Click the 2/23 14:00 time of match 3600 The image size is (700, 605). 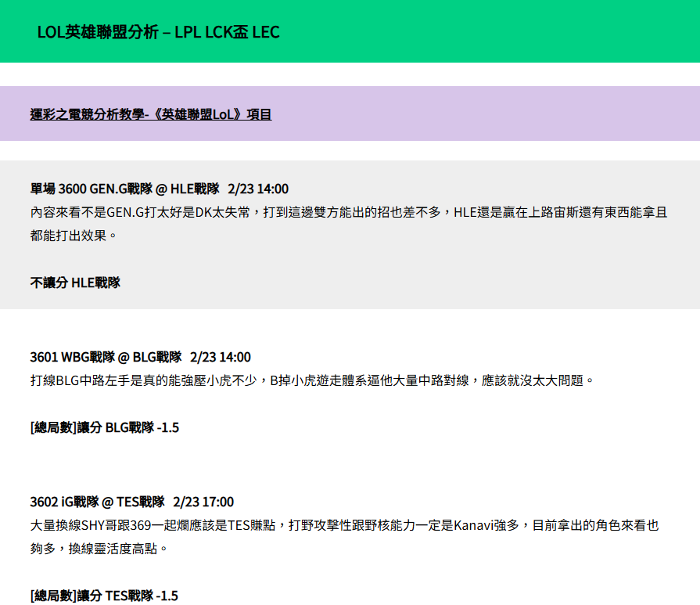click(x=258, y=189)
